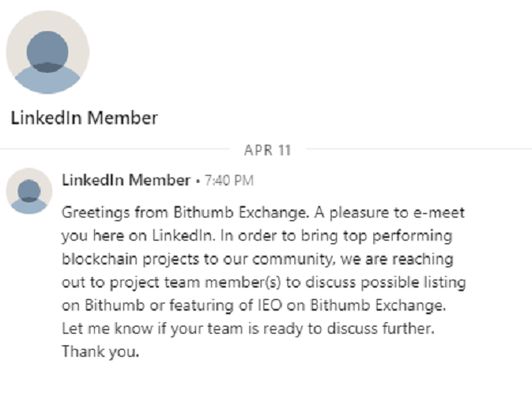
Task: Click sender name next to the 7:40 PM timestamp
Action: [126, 180]
